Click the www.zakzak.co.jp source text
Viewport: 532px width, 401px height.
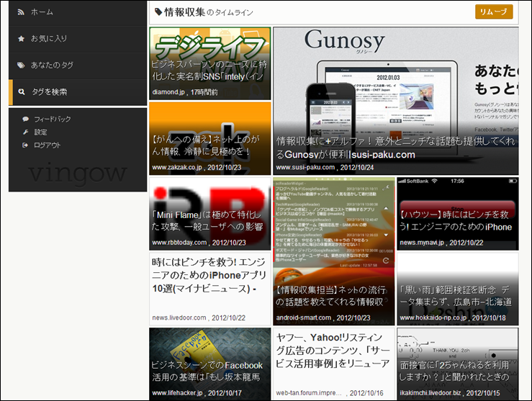(177, 168)
